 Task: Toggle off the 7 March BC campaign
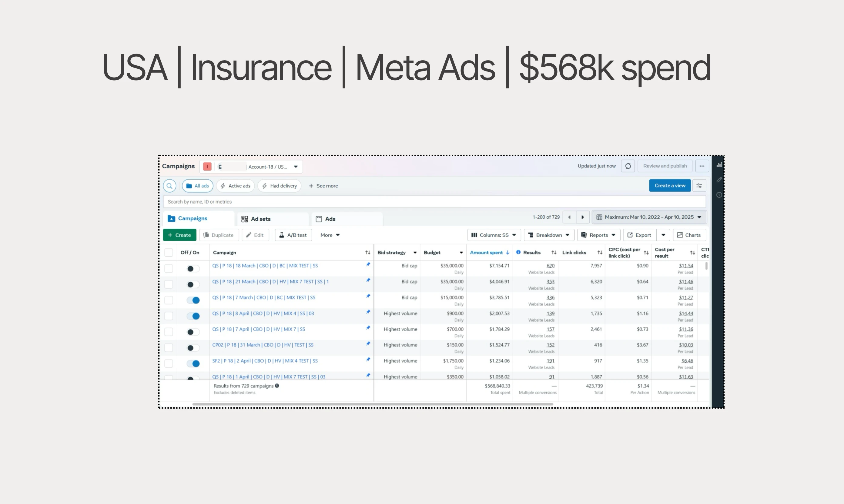(193, 300)
